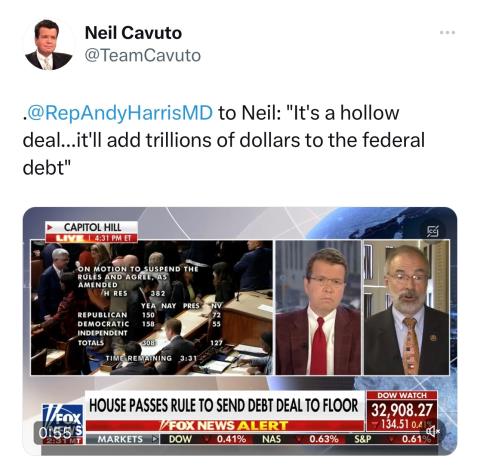480x472 pixels.
Task: Click the NAS 0.63% ticker entry
Action: (300, 439)
